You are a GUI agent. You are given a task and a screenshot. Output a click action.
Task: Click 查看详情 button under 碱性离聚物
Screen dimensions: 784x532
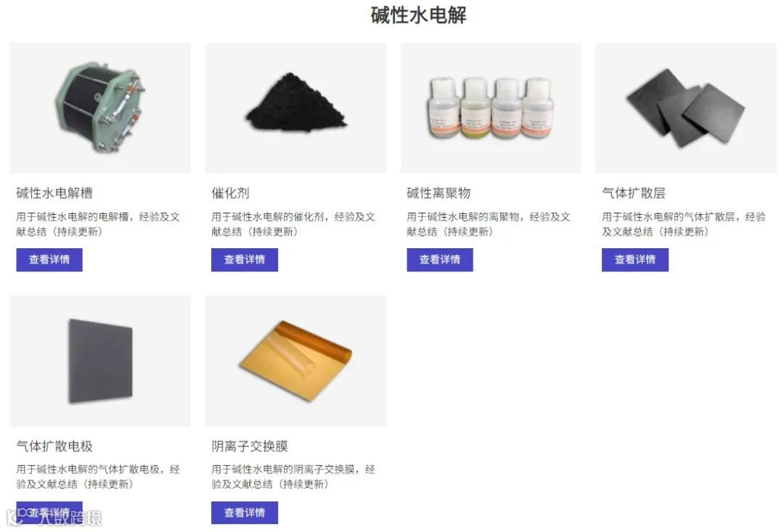click(439, 260)
